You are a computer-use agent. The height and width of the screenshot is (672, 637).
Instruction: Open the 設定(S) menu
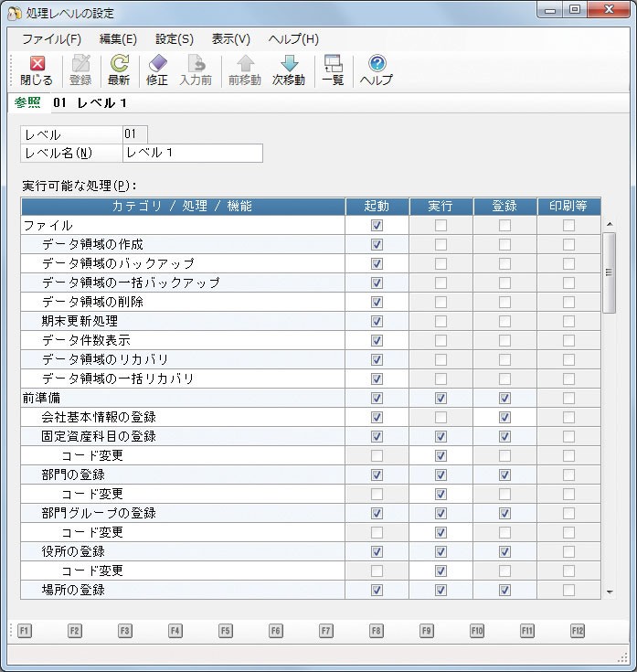pyautogui.click(x=174, y=39)
